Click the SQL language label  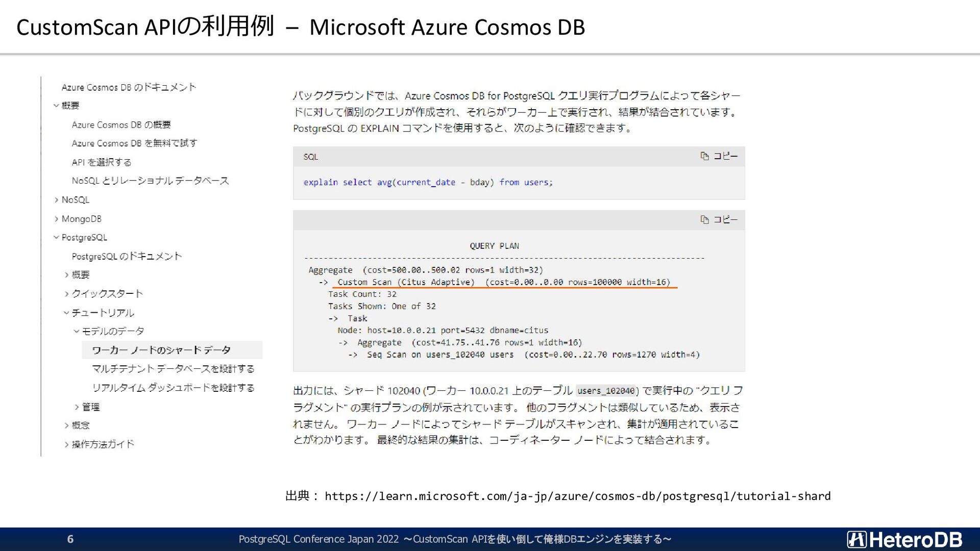[x=310, y=157]
